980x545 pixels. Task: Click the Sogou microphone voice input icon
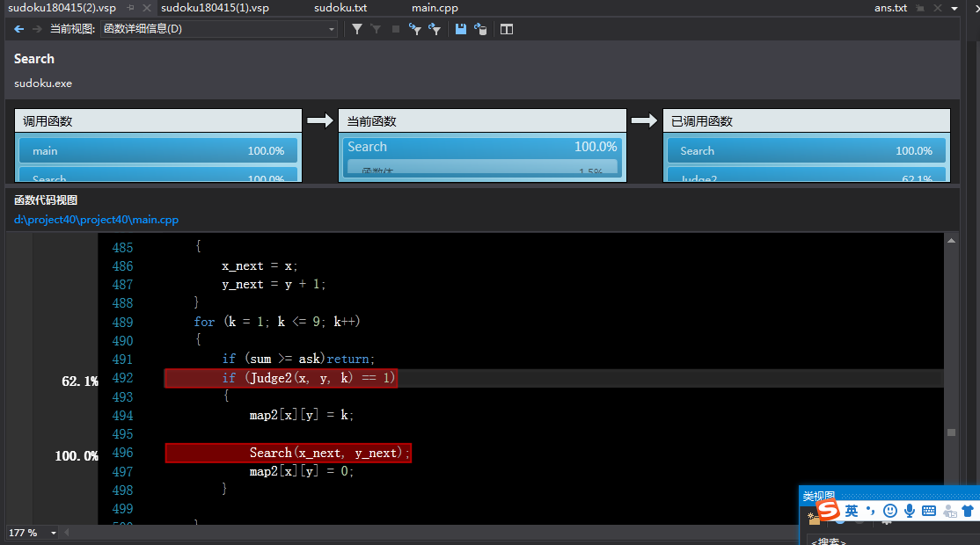tap(909, 511)
